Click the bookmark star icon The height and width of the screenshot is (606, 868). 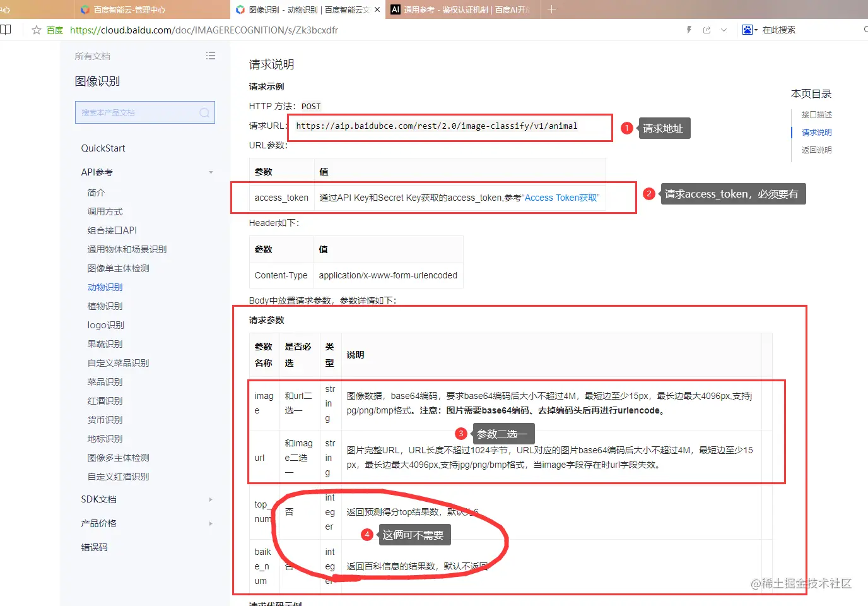37,30
